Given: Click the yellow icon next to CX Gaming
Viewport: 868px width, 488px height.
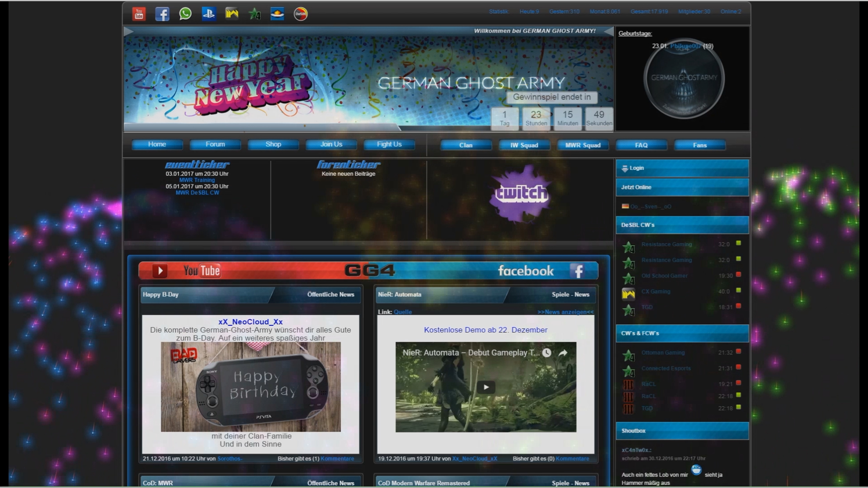Looking at the screenshot, I should pyautogui.click(x=628, y=294).
